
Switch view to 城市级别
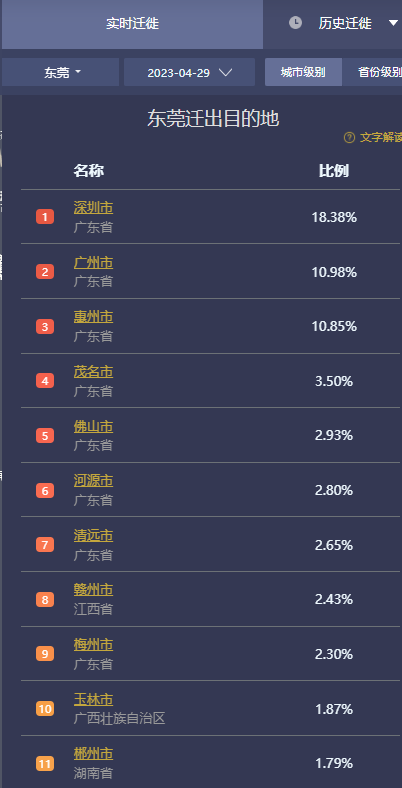(303, 72)
